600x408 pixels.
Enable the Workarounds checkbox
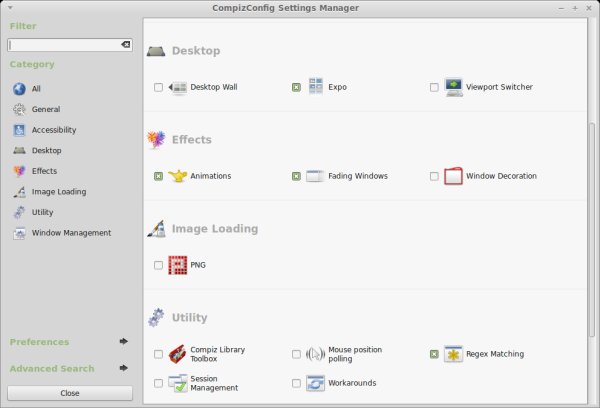pyautogui.click(x=296, y=384)
